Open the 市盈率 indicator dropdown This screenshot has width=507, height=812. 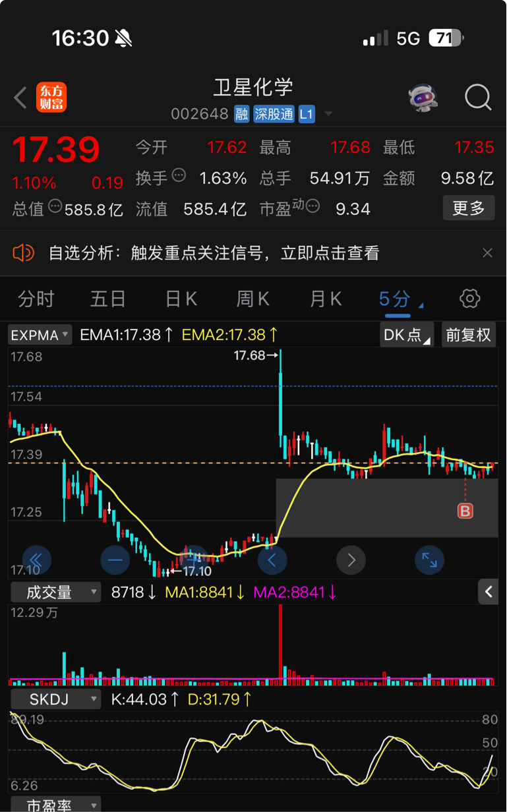(55, 805)
